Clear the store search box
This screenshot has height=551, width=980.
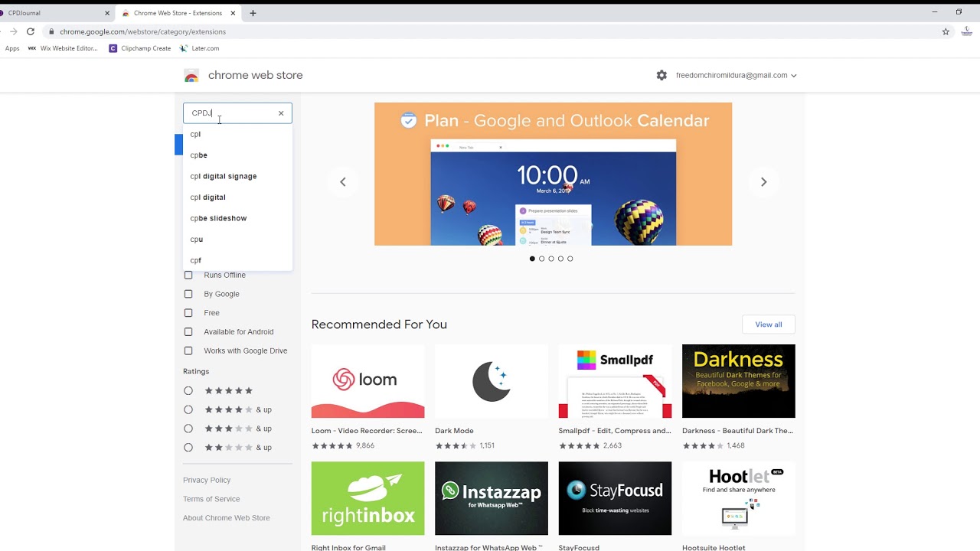pos(281,113)
